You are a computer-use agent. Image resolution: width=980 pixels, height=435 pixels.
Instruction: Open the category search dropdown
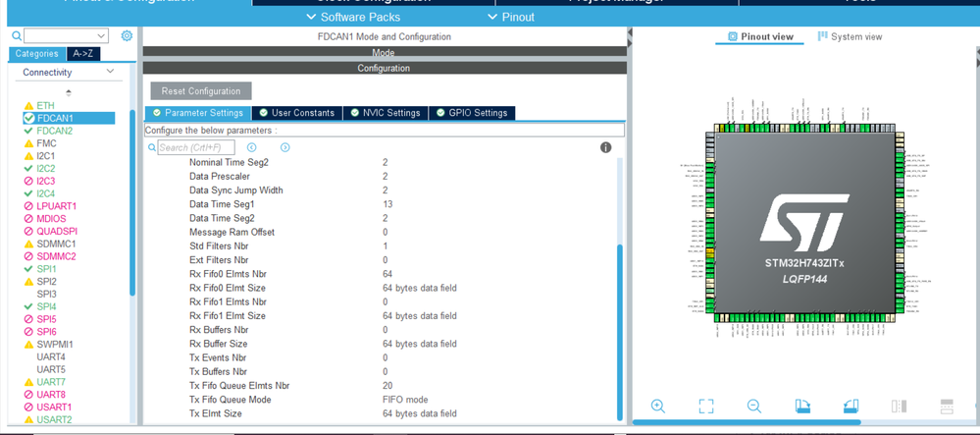tap(102, 36)
